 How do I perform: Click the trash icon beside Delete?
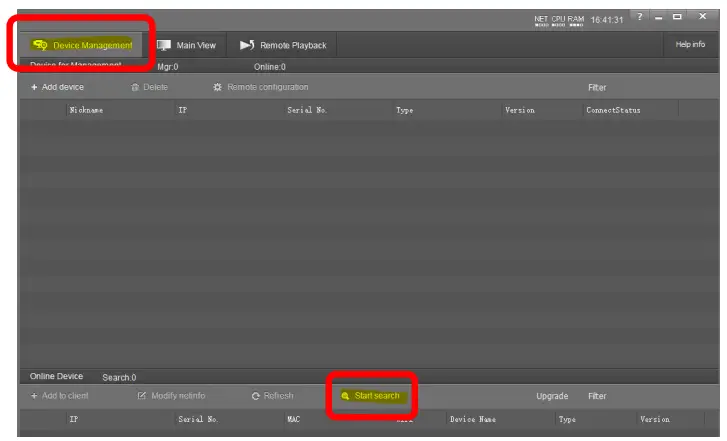pos(135,87)
